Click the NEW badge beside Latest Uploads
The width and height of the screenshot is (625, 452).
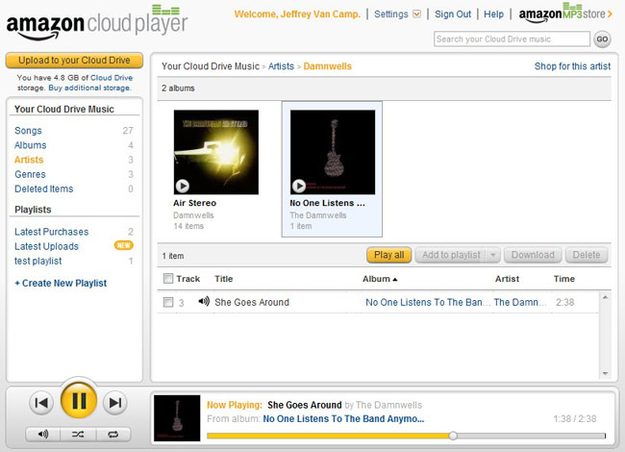point(124,246)
